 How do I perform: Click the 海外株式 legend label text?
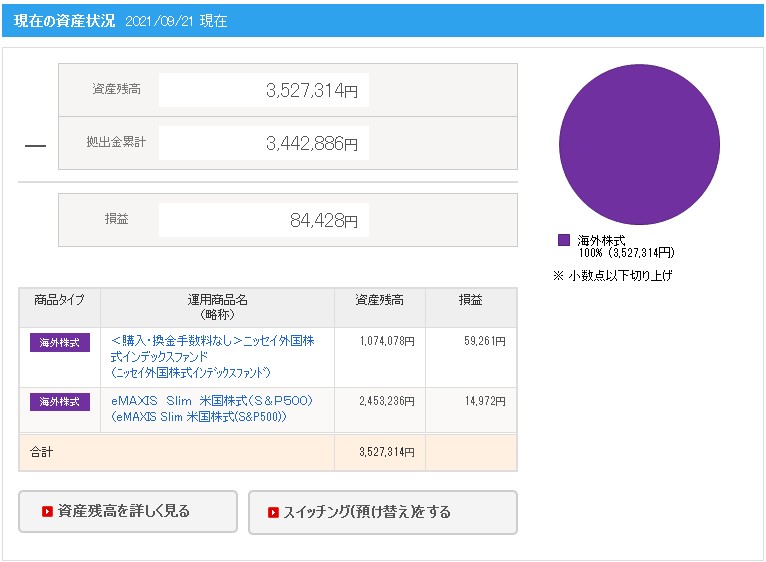[x=601, y=240]
